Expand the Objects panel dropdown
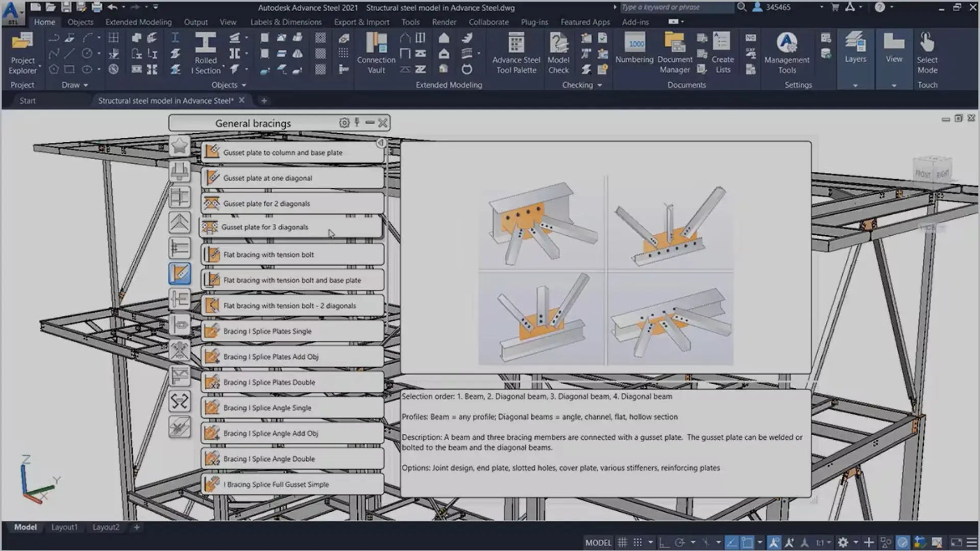The height and width of the screenshot is (551, 980). point(244,85)
